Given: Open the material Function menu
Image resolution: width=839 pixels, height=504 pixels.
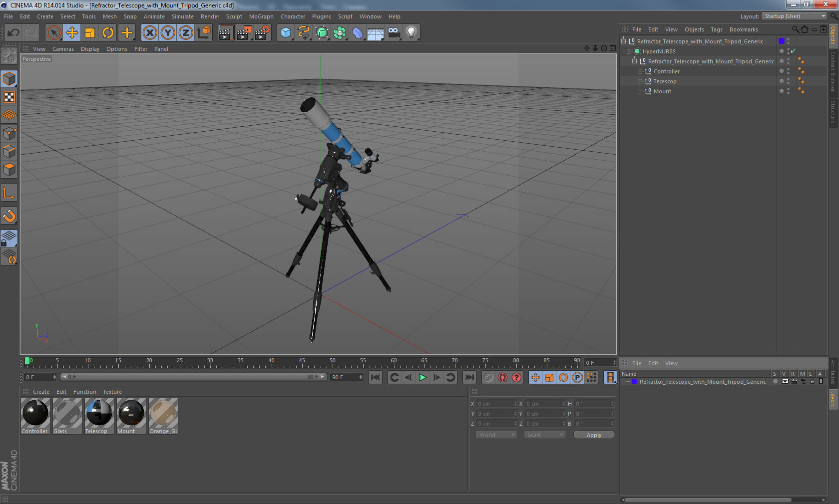Looking at the screenshot, I should coord(85,392).
